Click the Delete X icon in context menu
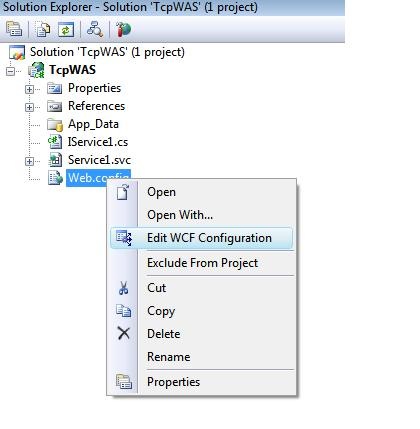The image size is (420, 429). tap(123, 333)
